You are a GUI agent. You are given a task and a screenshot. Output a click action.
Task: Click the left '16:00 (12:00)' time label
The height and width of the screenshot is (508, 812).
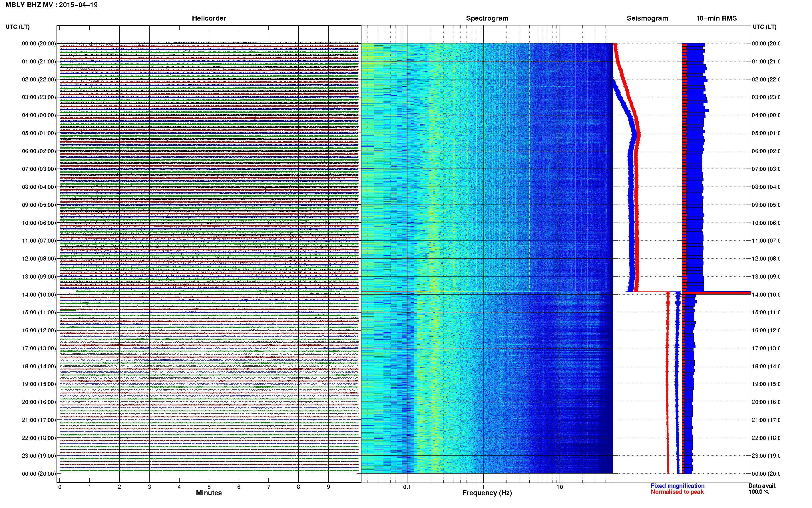tap(39, 330)
